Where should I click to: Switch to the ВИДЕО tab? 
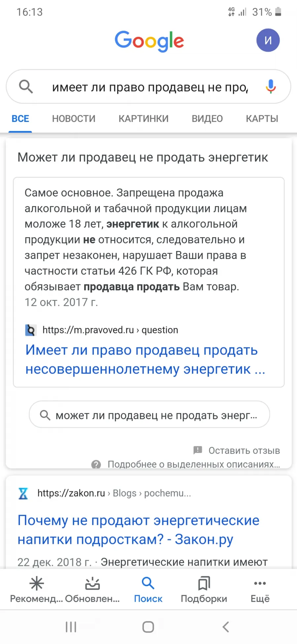(207, 119)
